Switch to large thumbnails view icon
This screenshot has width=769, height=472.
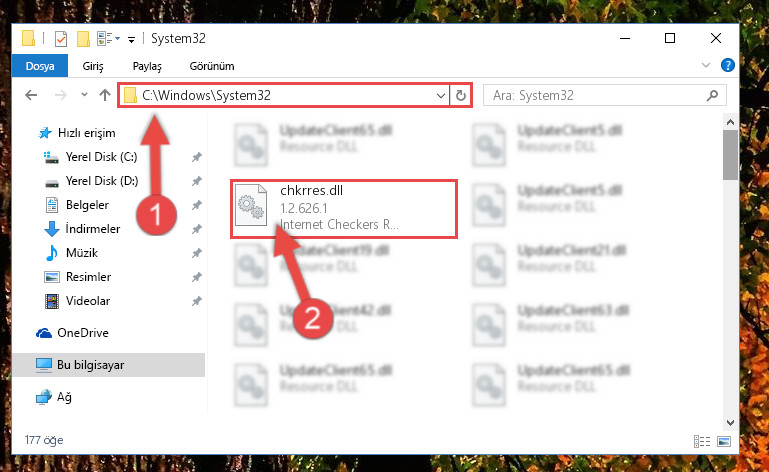724,441
